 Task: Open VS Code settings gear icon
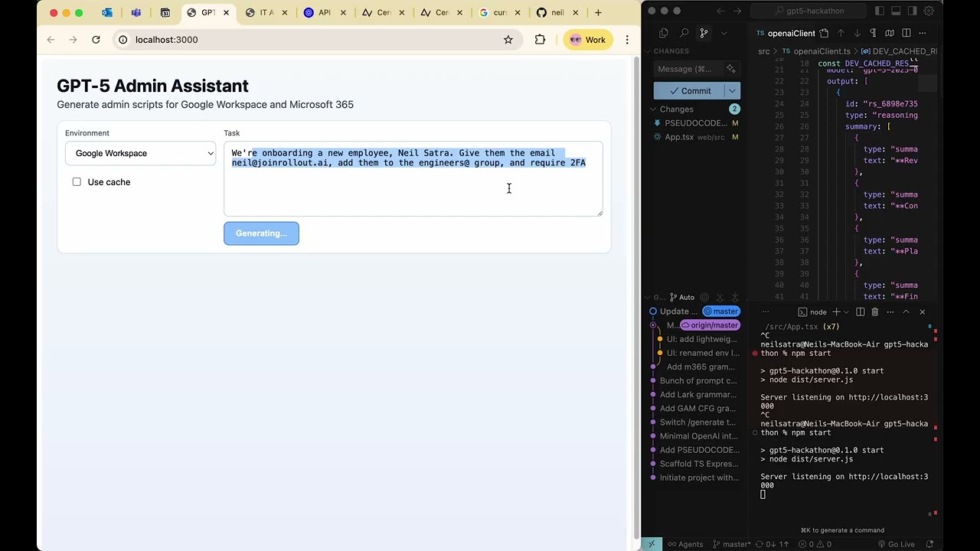point(929,11)
